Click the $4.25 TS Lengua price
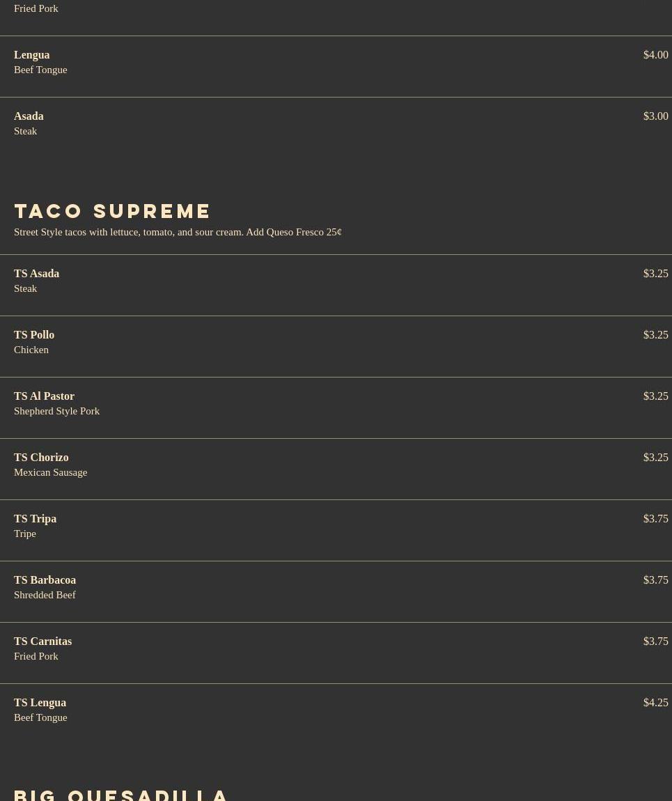 656,702
